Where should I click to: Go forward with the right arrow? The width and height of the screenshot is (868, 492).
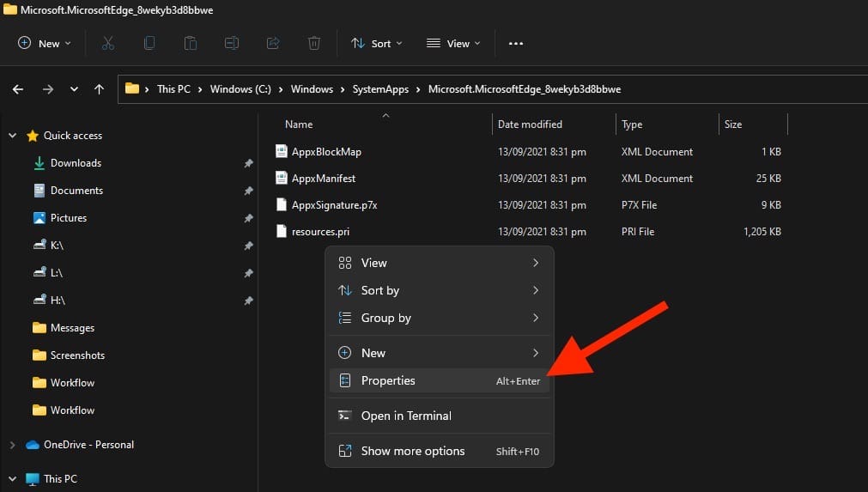[48, 89]
